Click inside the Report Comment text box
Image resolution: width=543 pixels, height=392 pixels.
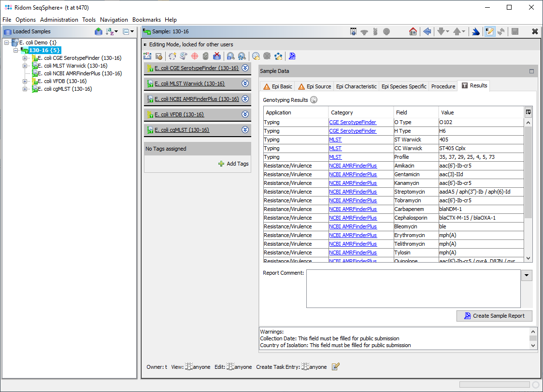(x=413, y=288)
